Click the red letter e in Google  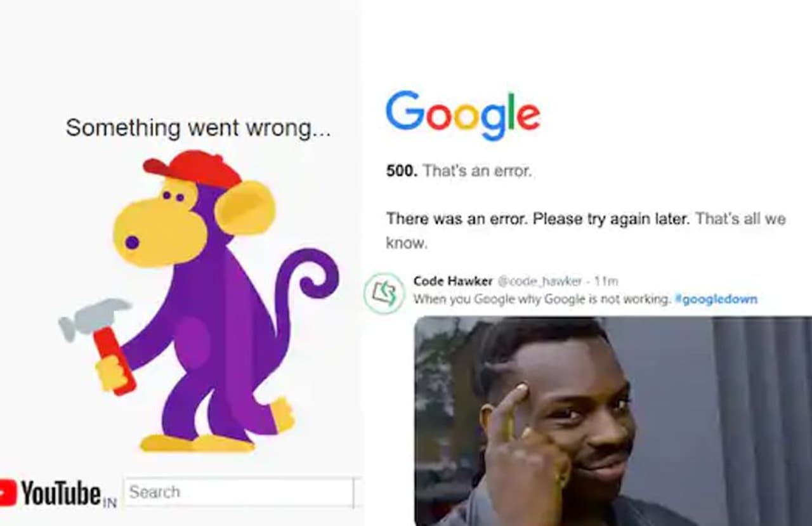pos(528,117)
